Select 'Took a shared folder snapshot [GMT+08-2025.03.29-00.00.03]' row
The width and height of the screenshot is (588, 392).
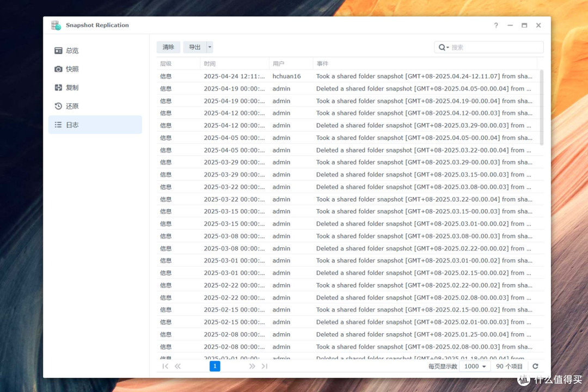pyautogui.click(x=350, y=162)
